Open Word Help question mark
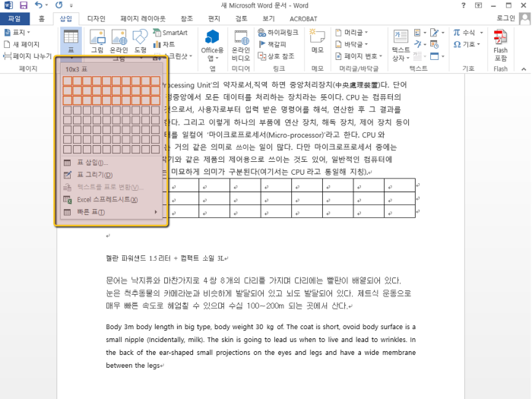 pos(463,5)
